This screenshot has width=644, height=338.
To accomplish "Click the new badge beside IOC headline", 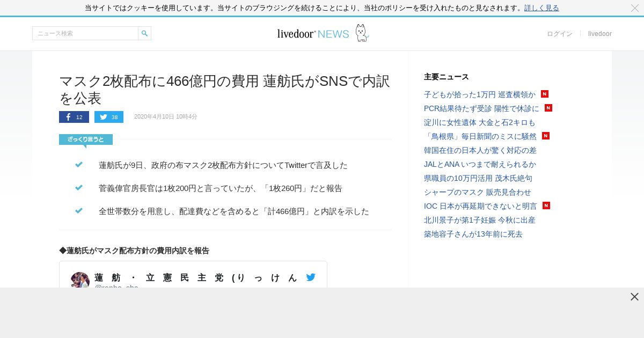I will tap(546, 205).
